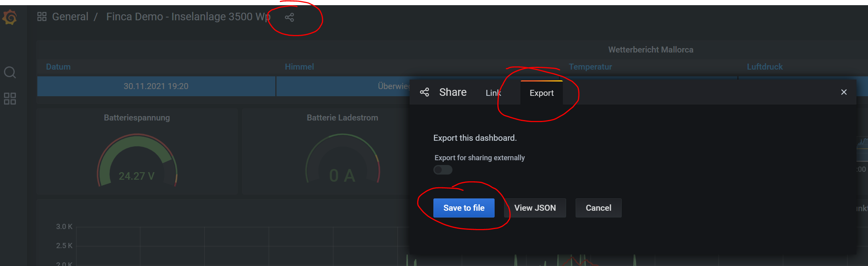
Task: Select the Export tab
Action: 541,93
